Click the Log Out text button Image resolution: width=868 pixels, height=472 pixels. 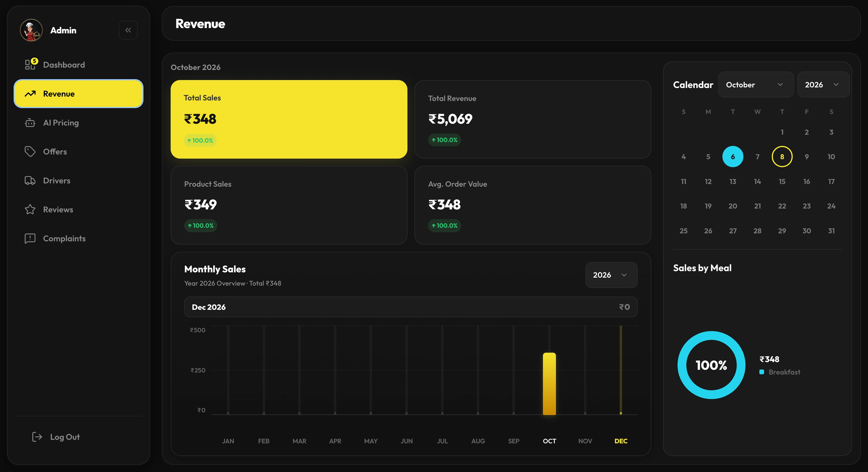pyautogui.click(x=65, y=437)
